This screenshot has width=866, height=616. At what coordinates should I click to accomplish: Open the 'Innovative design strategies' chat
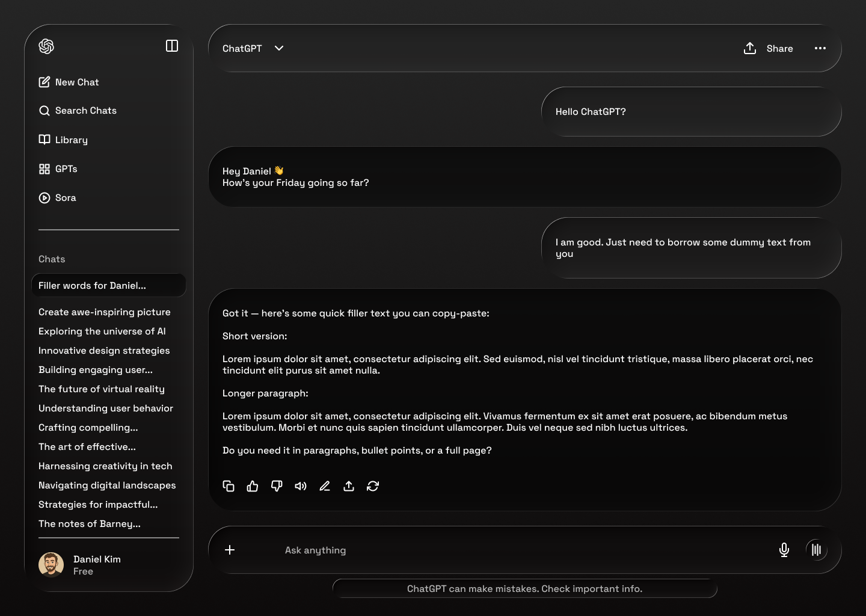coord(104,351)
